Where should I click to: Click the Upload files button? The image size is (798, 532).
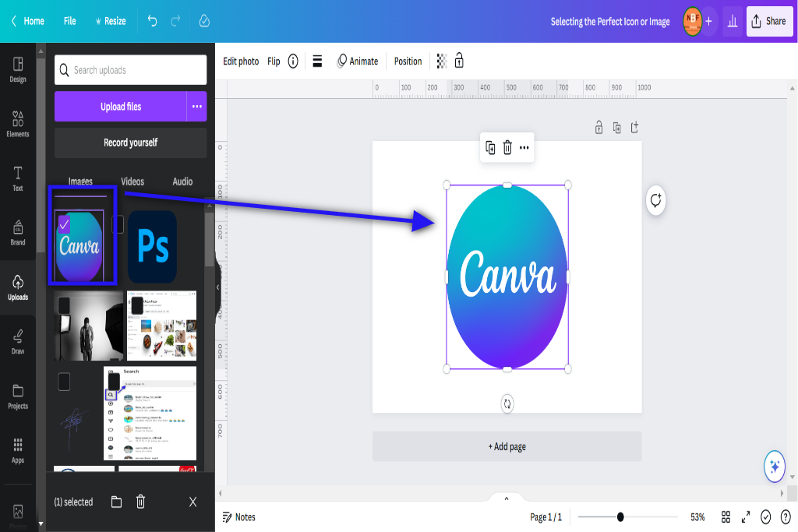pyautogui.click(x=121, y=106)
